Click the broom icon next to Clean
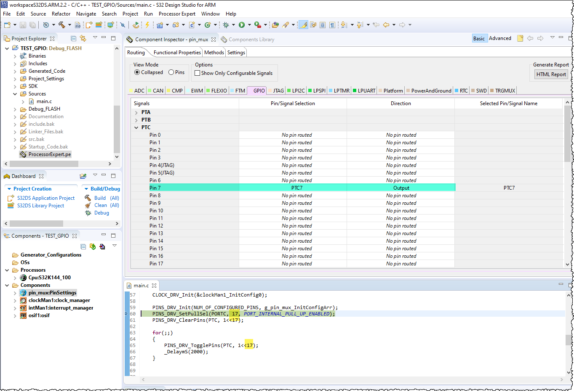The height and width of the screenshot is (392, 574). pos(88,205)
